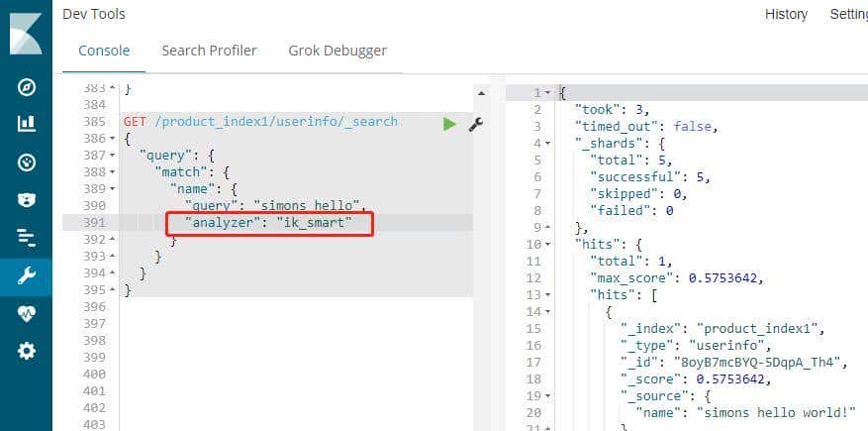This screenshot has height=431, width=868.
Task: Open request options wrench next to play
Action: pos(475,123)
